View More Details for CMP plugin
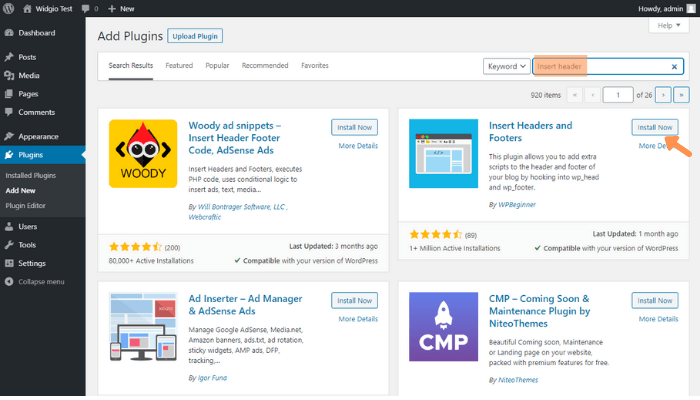This screenshot has height=400, width=700. [658, 319]
